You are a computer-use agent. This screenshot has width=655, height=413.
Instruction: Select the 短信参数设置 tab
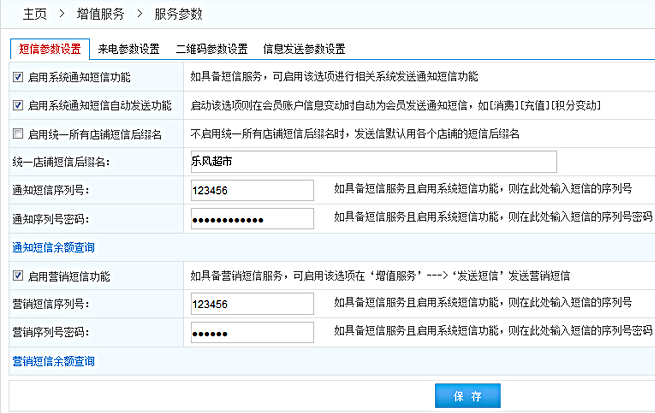coord(49,49)
